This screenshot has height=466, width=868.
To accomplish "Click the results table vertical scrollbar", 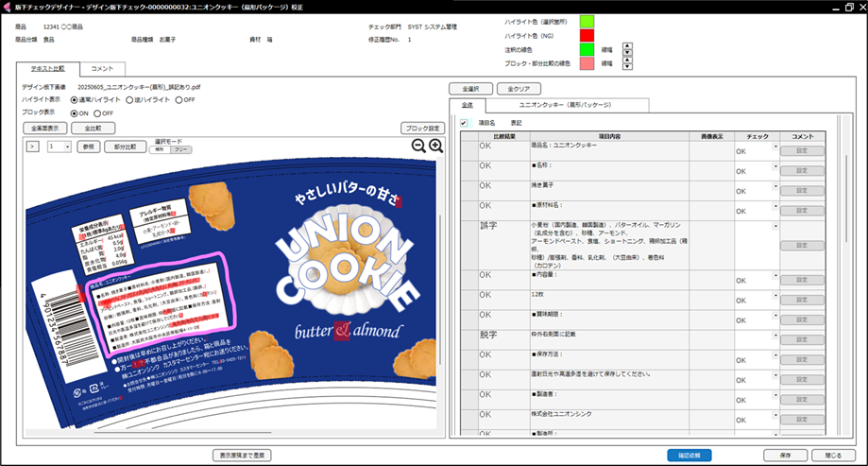I will (x=846, y=199).
